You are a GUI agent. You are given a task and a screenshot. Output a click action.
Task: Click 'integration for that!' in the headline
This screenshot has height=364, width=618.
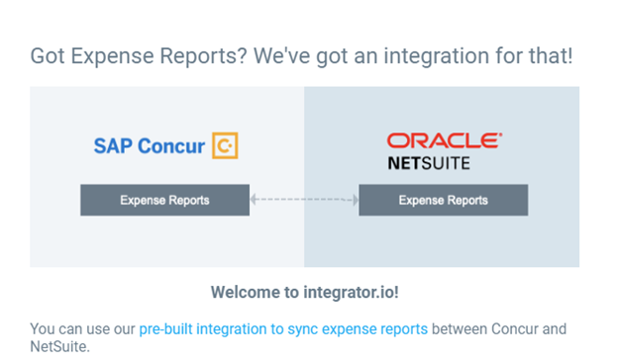[478, 55]
